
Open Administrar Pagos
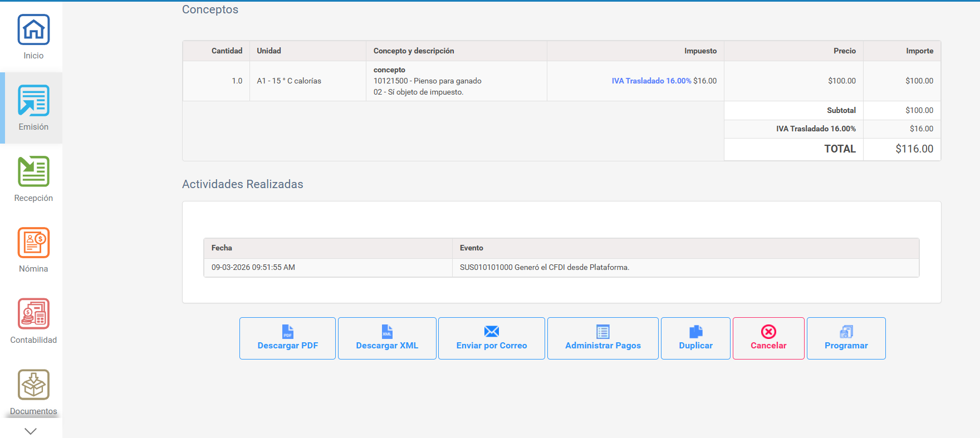point(602,338)
